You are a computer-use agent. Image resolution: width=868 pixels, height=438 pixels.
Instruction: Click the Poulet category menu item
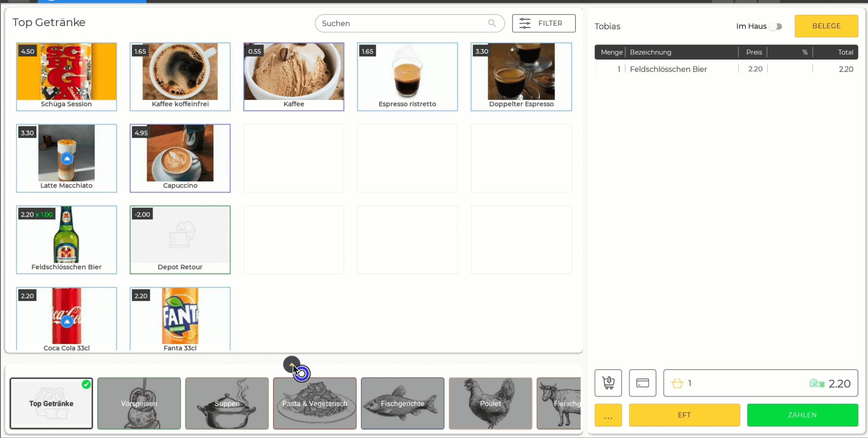pos(490,403)
